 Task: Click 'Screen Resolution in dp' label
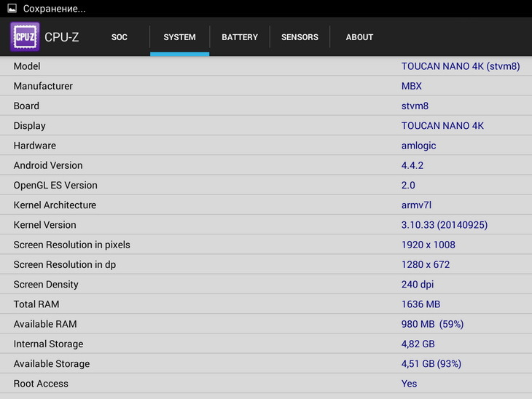tap(65, 265)
